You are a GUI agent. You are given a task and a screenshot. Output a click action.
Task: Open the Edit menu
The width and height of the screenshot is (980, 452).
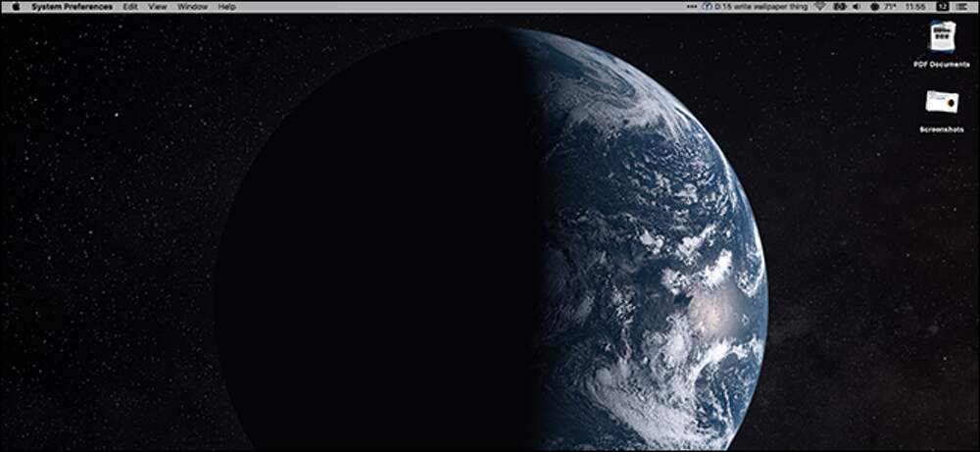tap(130, 6)
